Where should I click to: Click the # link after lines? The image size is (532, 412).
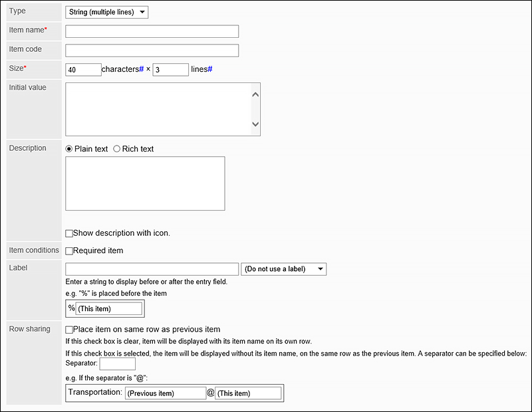pyautogui.click(x=210, y=70)
